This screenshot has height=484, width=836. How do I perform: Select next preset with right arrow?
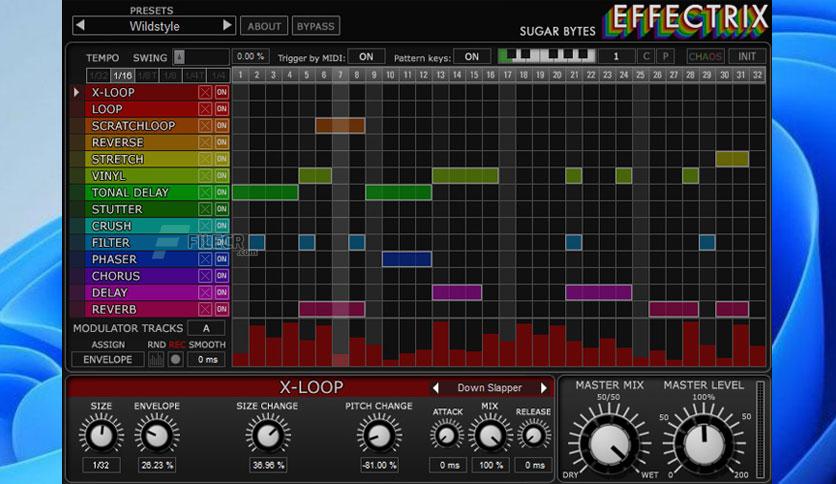[227, 25]
